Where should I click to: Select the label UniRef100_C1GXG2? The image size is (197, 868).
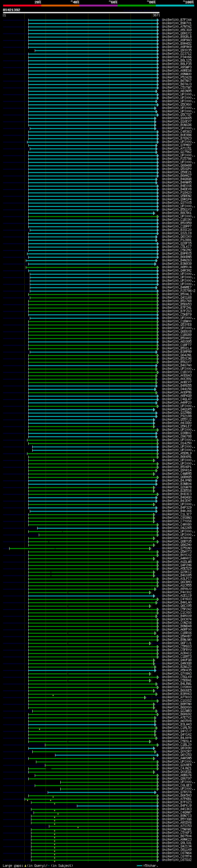pyautogui.click(x=177, y=700)
